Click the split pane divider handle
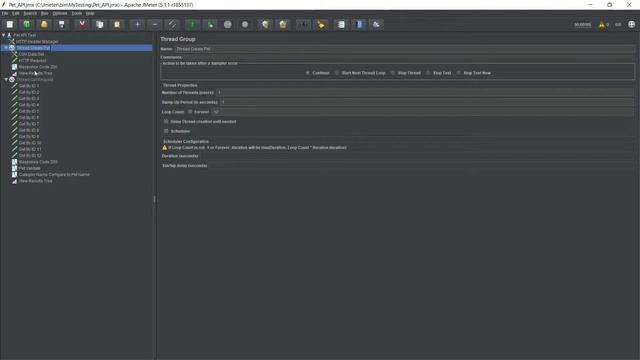640x360 pixels. (x=154, y=199)
